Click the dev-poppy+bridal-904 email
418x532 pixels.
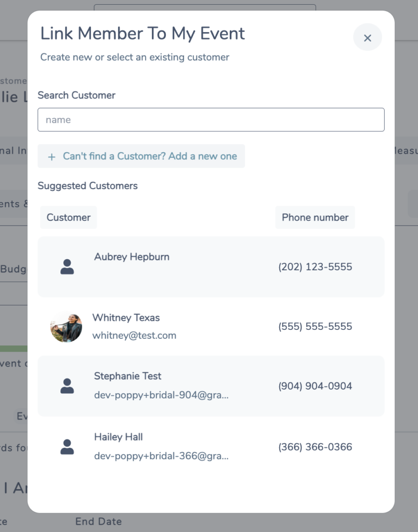coord(161,395)
